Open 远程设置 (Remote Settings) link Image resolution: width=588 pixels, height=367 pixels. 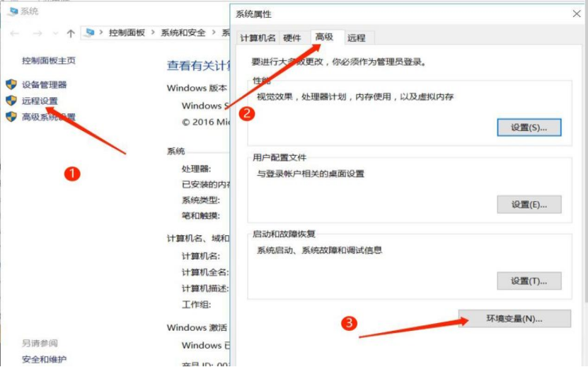pyautogui.click(x=40, y=101)
